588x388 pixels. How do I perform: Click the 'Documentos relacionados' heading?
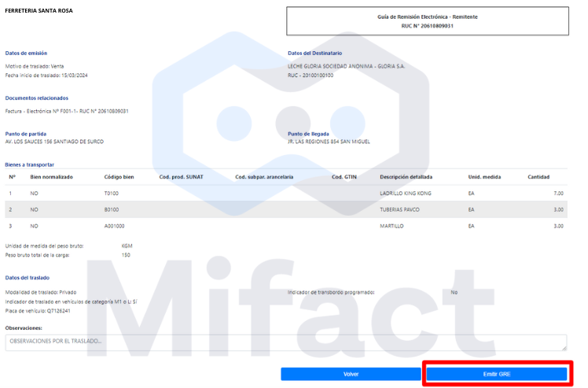(x=37, y=98)
